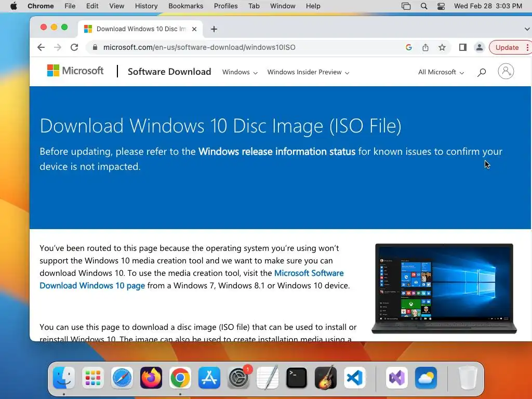The height and width of the screenshot is (399, 532).
Task: Open the File menu
Action: (70, 6)
